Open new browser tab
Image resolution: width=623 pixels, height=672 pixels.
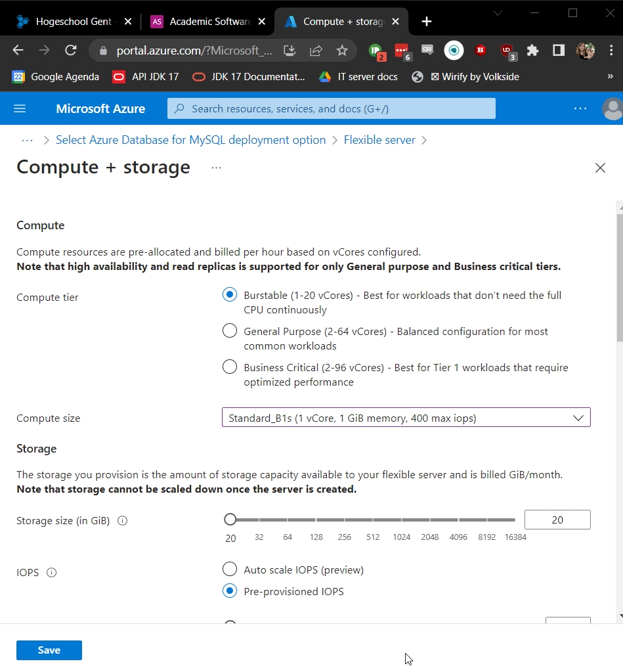point(427,22)
